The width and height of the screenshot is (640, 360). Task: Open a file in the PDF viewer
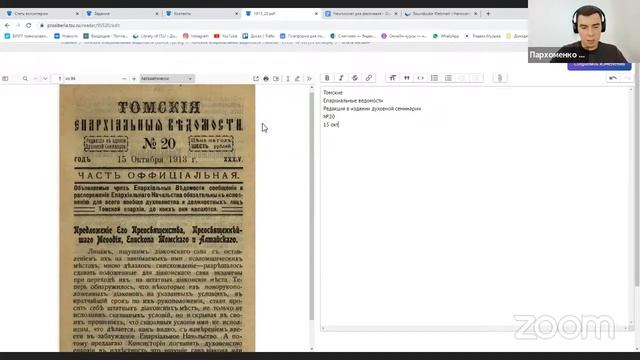(x=256, y=78)
